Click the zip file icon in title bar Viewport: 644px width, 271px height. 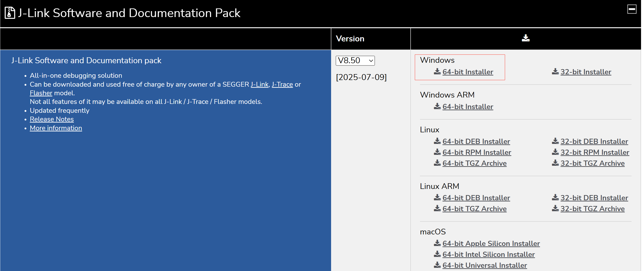click(x=10, y=13)
